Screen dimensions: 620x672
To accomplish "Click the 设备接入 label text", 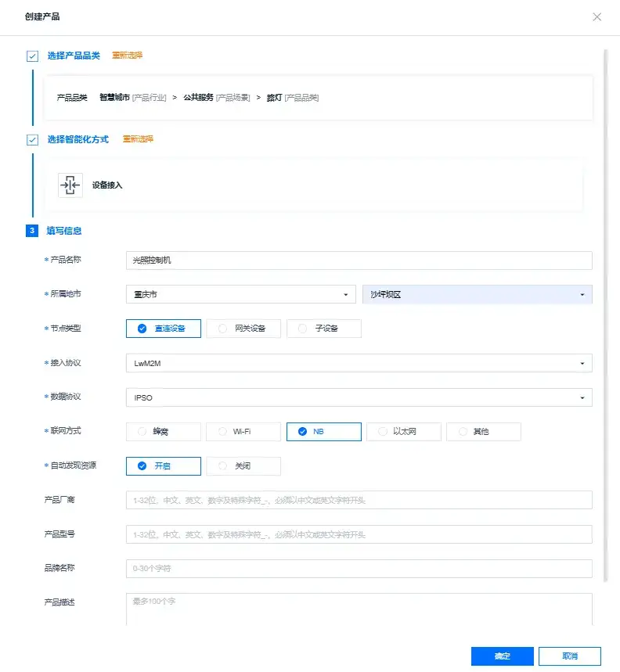I will 107,185.
